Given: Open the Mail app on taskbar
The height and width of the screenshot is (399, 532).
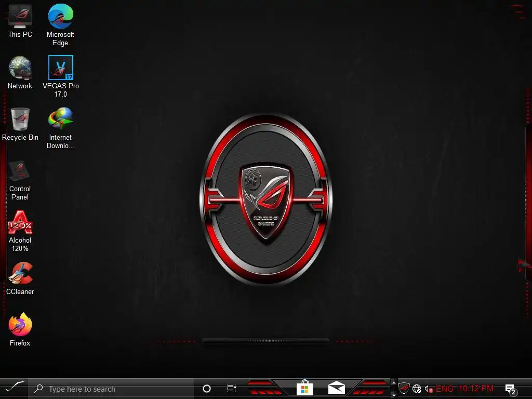Looking at the screenshot, I should pyautogui.click(x=336, y=388).
